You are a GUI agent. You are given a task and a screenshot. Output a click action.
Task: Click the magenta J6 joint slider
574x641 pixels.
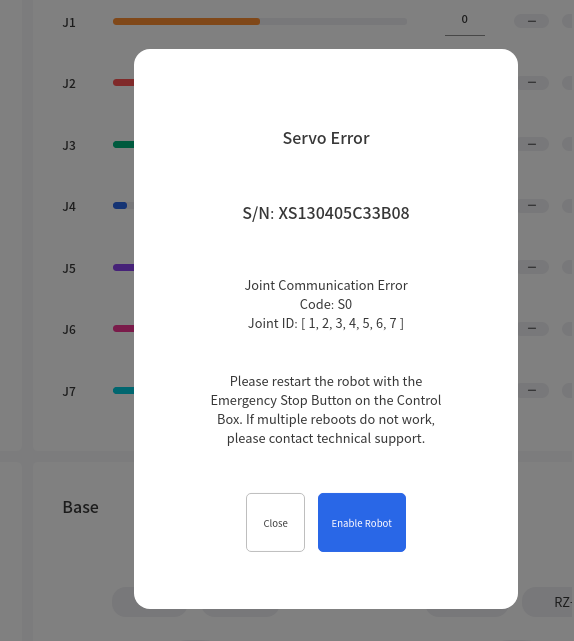pos(123,329)
